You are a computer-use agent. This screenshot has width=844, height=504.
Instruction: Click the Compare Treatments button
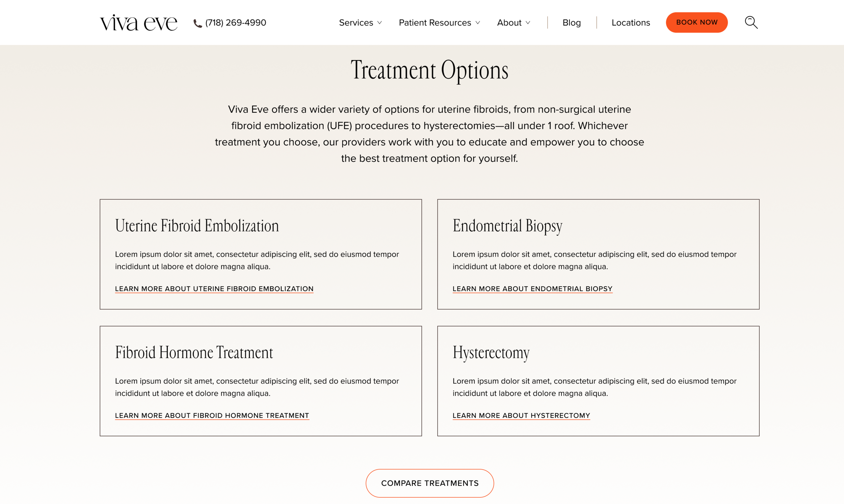pos(429,483)
